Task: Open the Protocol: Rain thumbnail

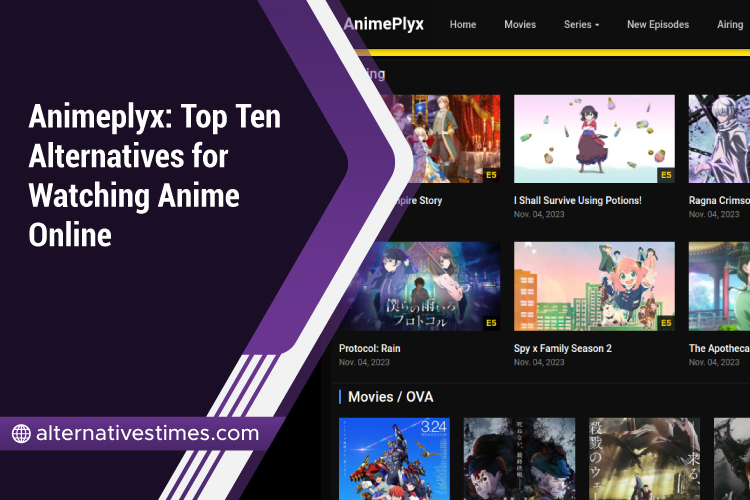Action: click(x=419, y=286)
